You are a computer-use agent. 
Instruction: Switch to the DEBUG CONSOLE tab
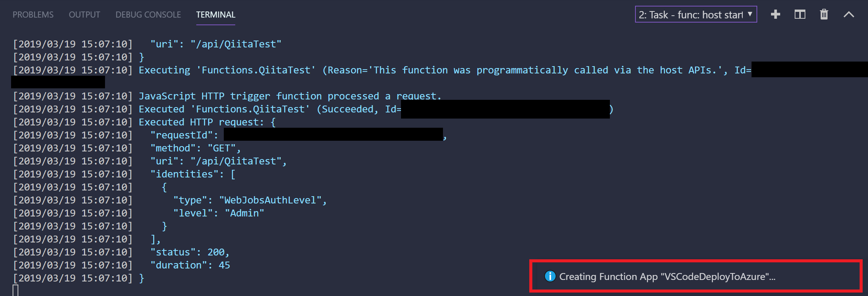(x=148, y=14)
